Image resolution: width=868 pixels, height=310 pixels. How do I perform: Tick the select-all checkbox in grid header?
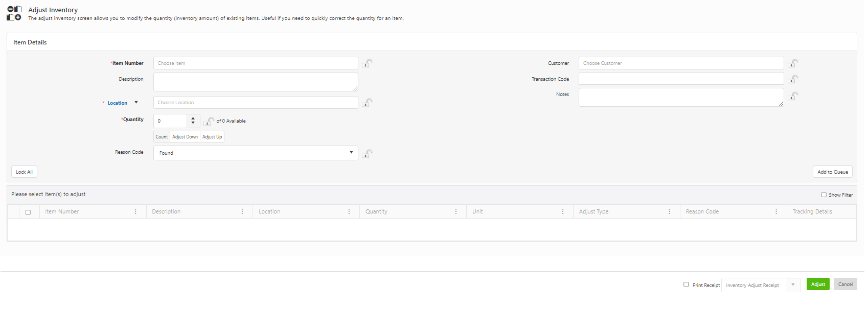(28, 212)
